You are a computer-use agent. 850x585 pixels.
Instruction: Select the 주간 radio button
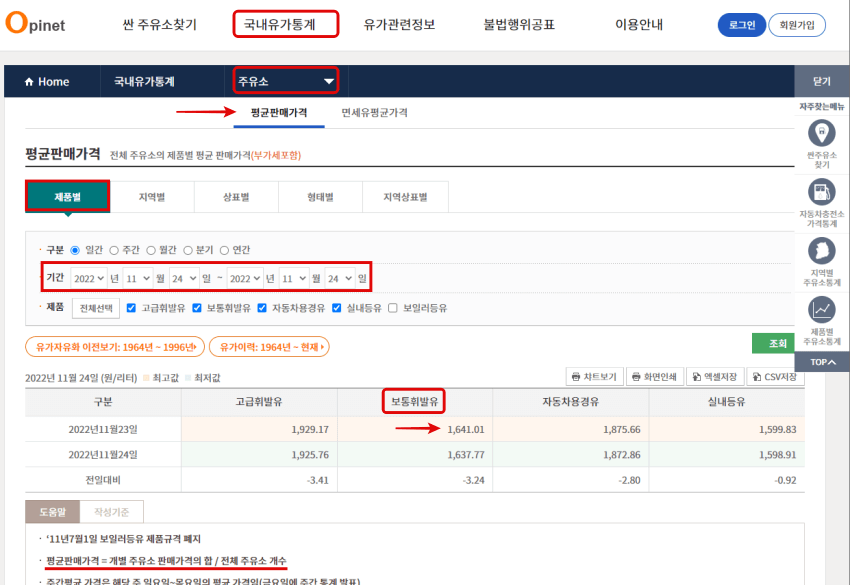pos(114,250)
